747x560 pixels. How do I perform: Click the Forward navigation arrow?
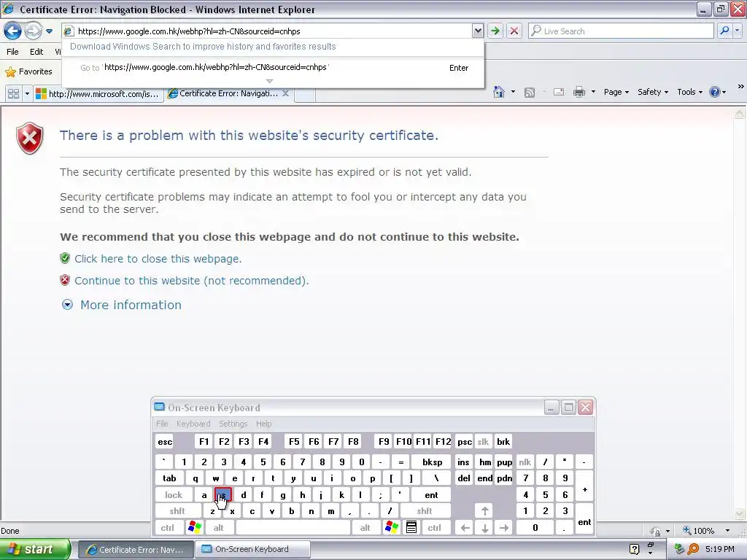click(x=33, y=31)
